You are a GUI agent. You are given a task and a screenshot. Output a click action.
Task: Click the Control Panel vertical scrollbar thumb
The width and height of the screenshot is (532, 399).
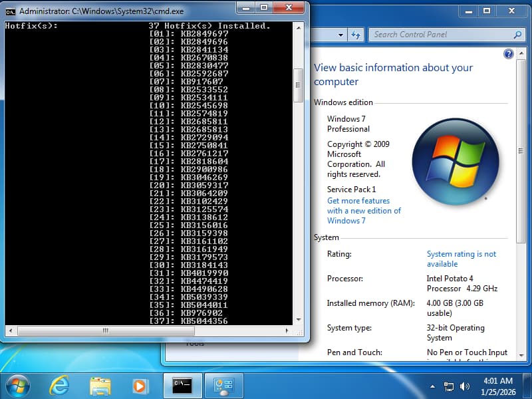(521, 152)
